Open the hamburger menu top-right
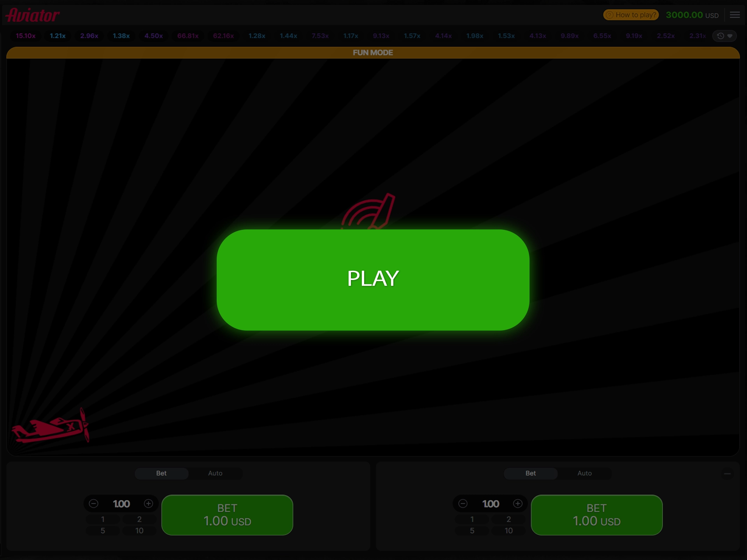The height and width of the screenshot is (560, 747). [x=735, y=14]
